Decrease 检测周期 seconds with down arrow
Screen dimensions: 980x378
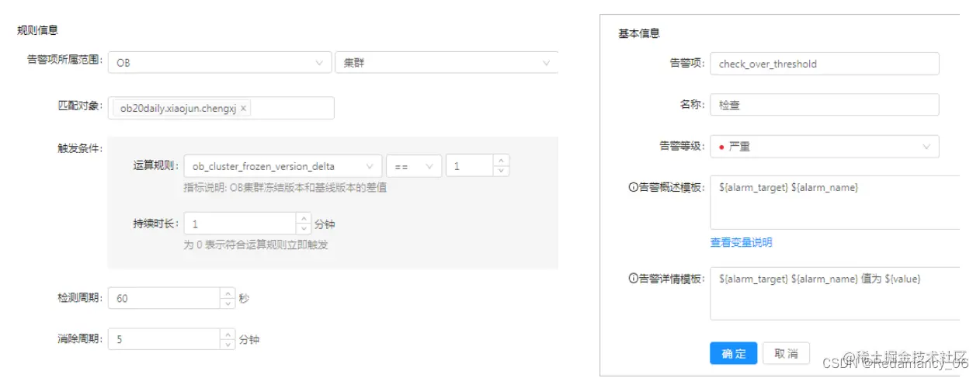point(228,303)
